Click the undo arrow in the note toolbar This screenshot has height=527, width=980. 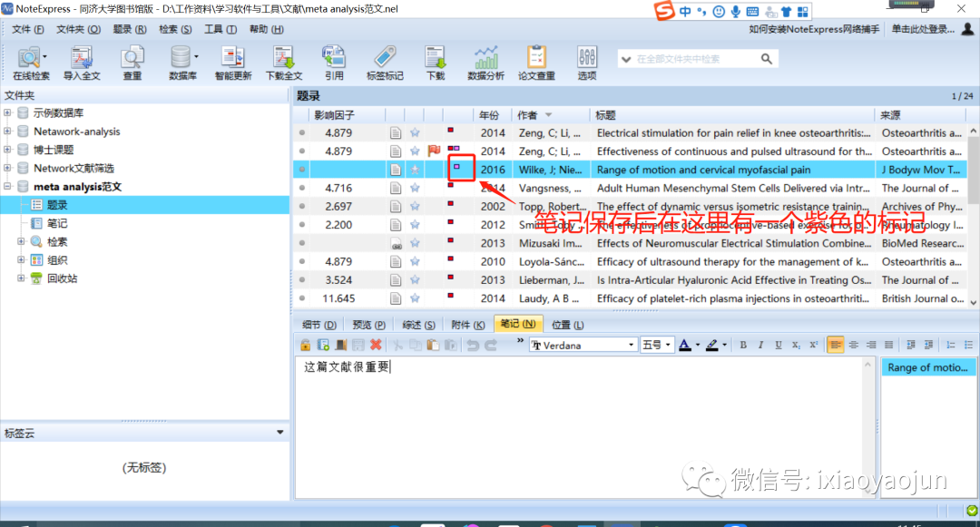[x=473, y=345]
